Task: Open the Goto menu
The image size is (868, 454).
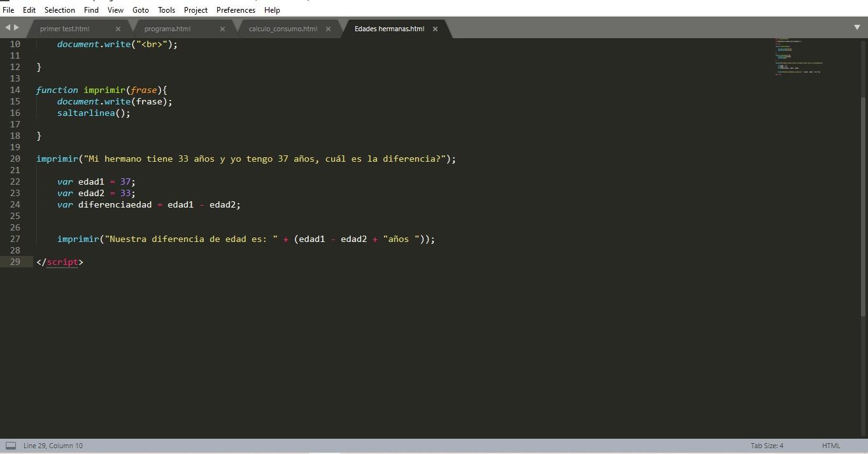Action: [141, 10]
